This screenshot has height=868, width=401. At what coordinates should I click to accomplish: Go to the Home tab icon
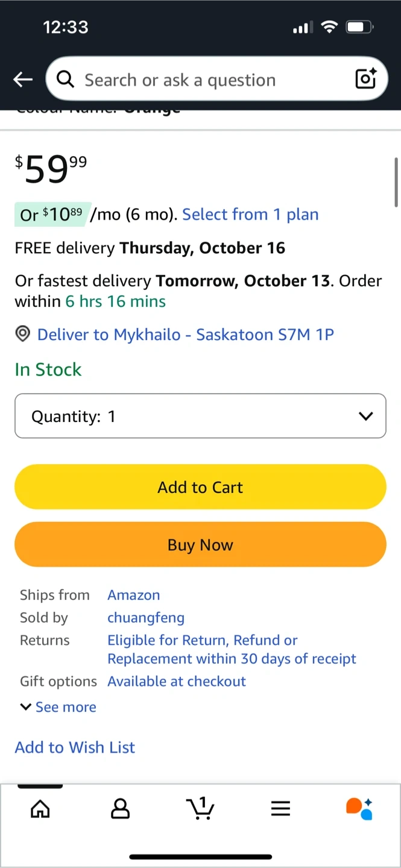(40, 808)
